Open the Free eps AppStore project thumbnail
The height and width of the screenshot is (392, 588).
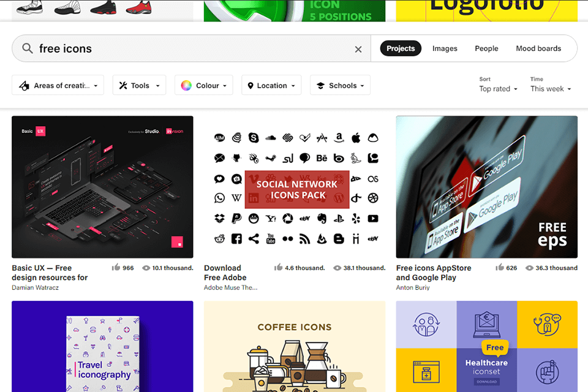[x=487, y=187]
